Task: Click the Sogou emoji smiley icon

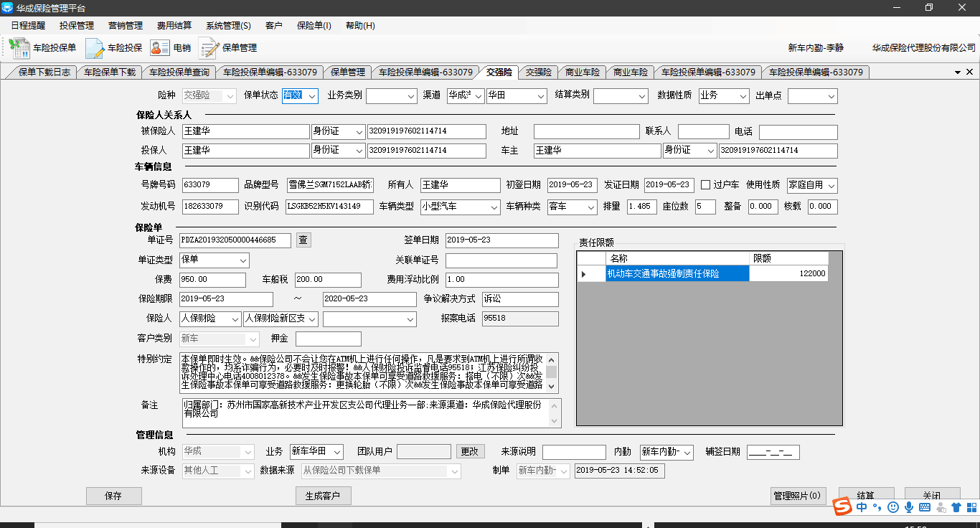Action: tap(893, 507)
